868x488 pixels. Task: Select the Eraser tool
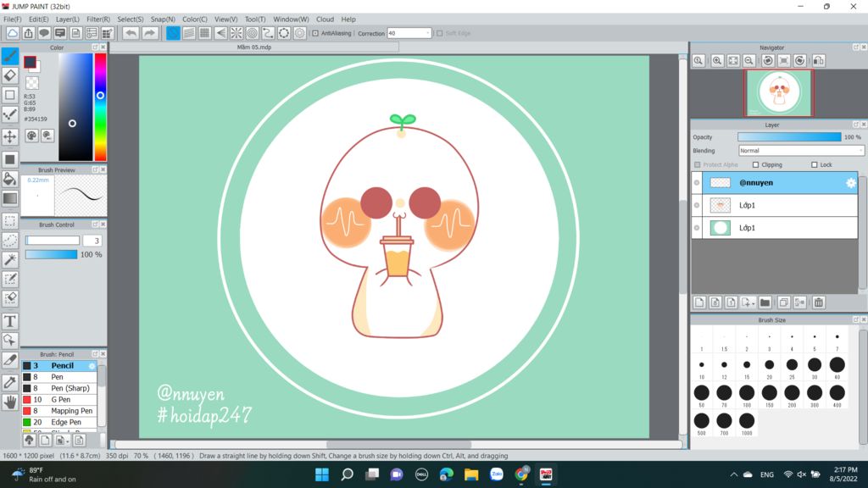coord(10,75)
